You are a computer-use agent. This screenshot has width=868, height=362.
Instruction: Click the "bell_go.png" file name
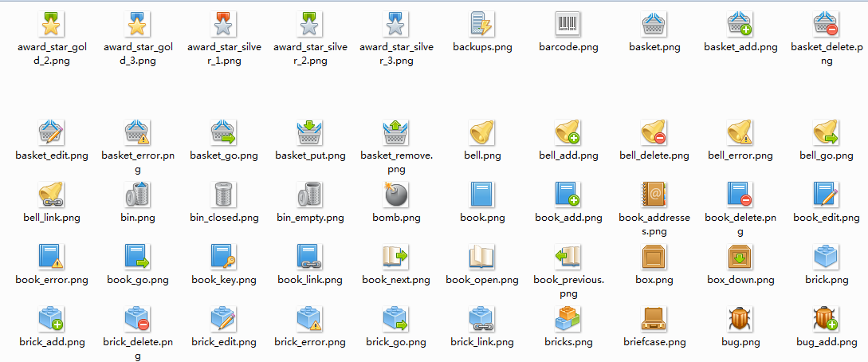pyautogui.click(x=827, y=155)
